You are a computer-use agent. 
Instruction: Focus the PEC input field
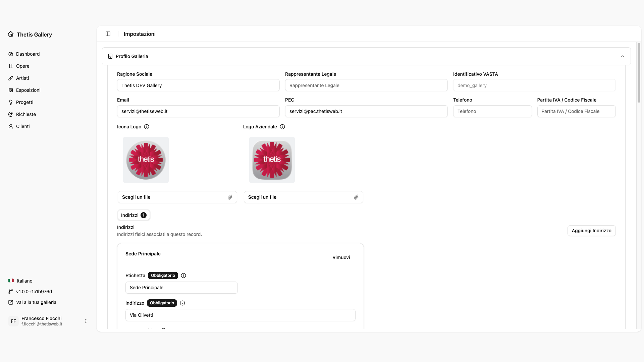pos(366,111)
